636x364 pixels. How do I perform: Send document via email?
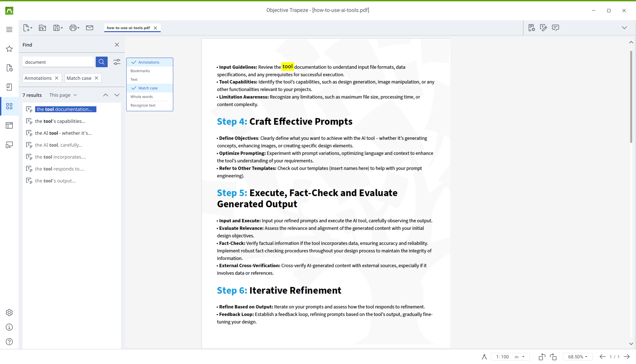pos(90,28)
